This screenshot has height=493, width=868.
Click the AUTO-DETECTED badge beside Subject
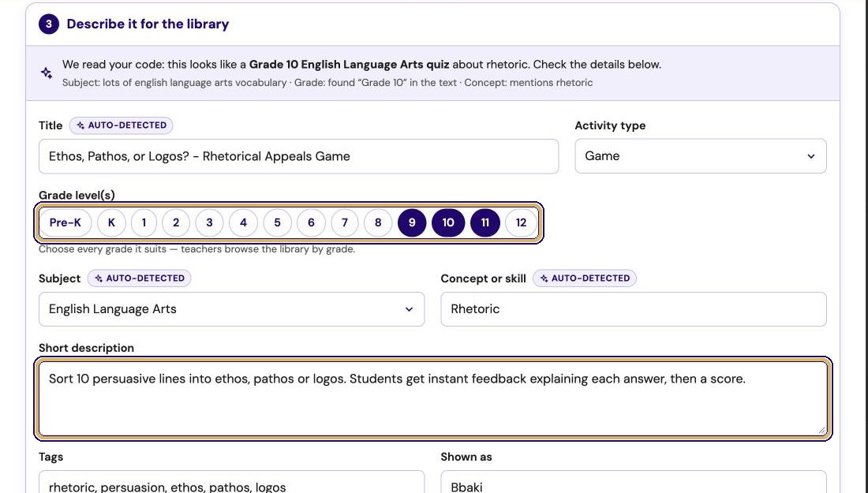pos(140,278)
